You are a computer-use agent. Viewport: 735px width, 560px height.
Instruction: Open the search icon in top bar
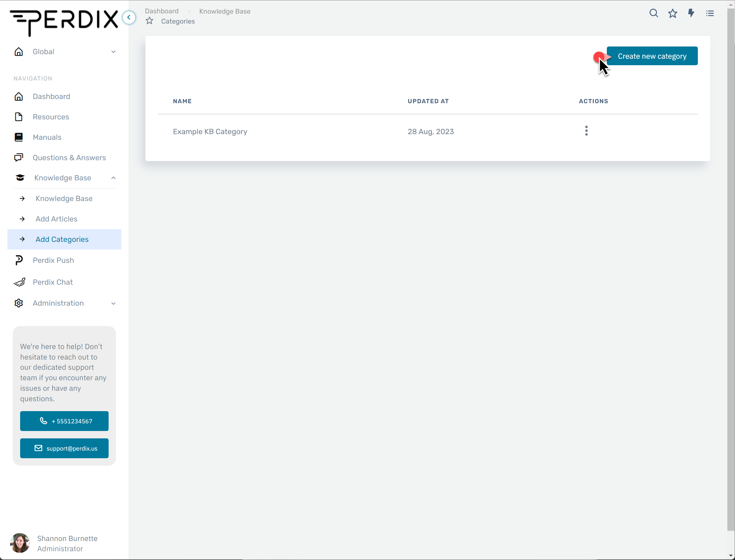[x=653, y=13]
